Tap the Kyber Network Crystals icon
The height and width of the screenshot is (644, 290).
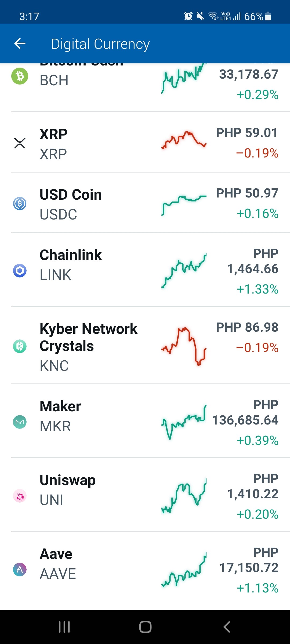coord(20,346)
